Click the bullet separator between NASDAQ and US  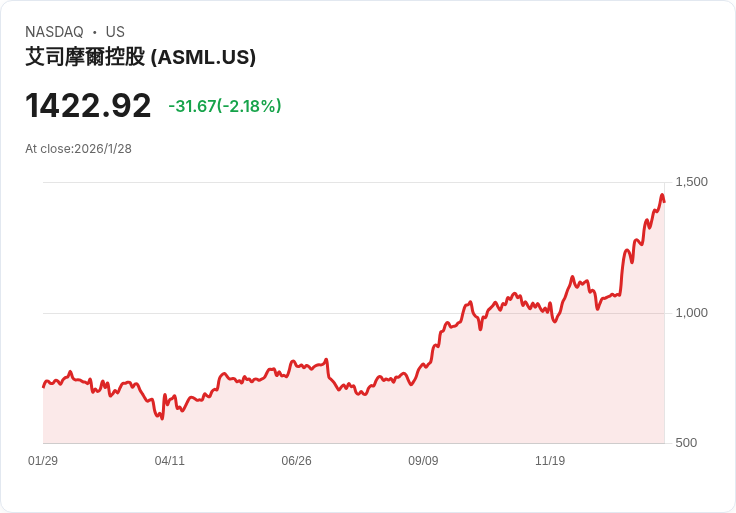click(x=95, y=32)
